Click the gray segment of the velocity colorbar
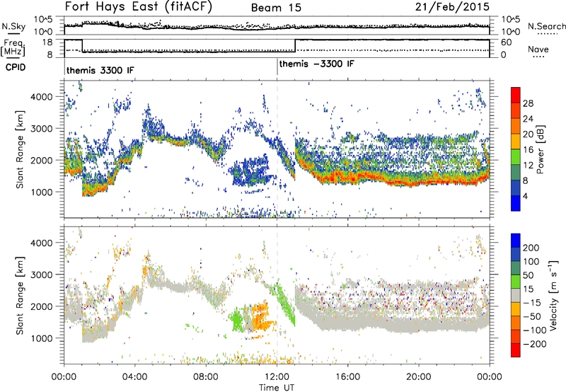 516,295
